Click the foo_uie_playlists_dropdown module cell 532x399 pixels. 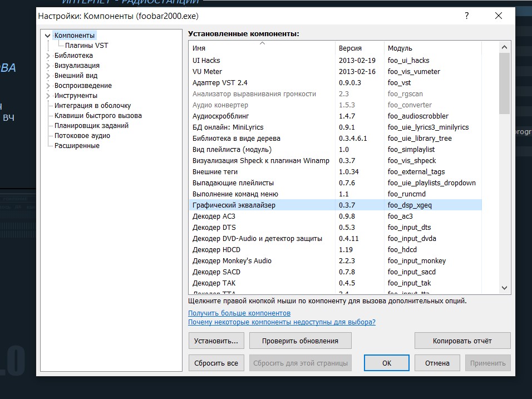[x=432, y=183]
